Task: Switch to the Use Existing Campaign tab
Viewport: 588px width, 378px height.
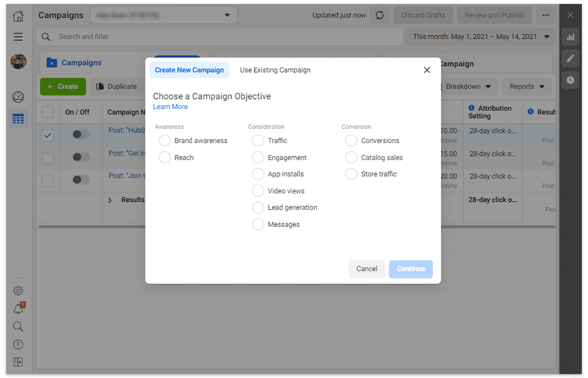Action: click(275, 70)
